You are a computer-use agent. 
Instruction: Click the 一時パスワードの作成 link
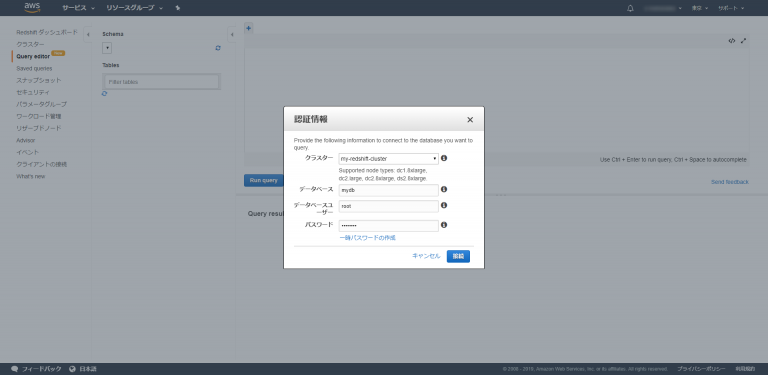tap(367, 238)
